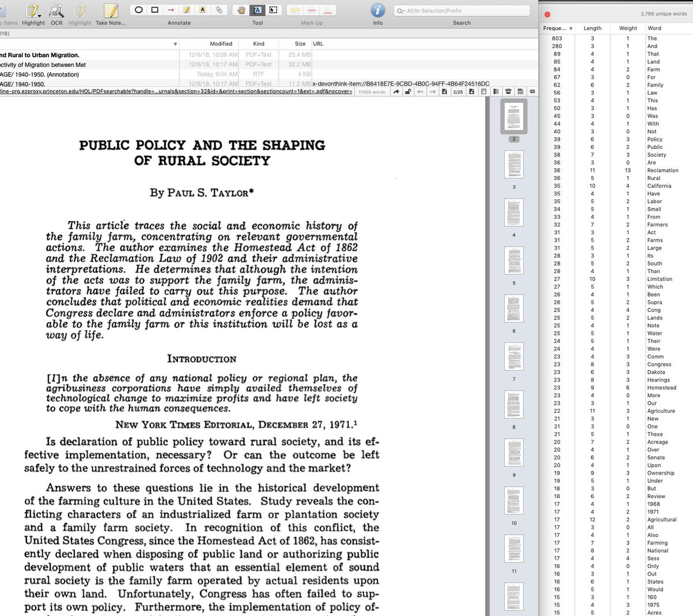Image resolution: width=693 pixels, height=616 pixels.
Task: Go to the next PDF page
Action: 472,92
